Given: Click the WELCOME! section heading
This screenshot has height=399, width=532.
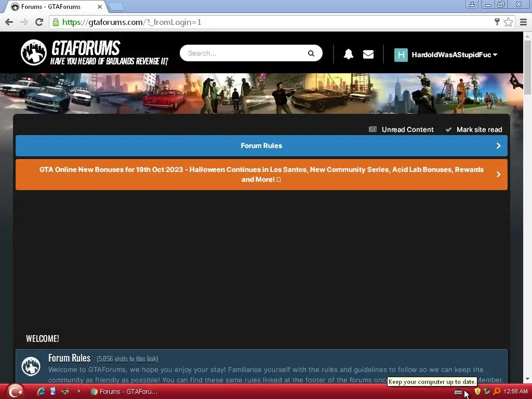Looking at the screenshot, I should point(43,339).
